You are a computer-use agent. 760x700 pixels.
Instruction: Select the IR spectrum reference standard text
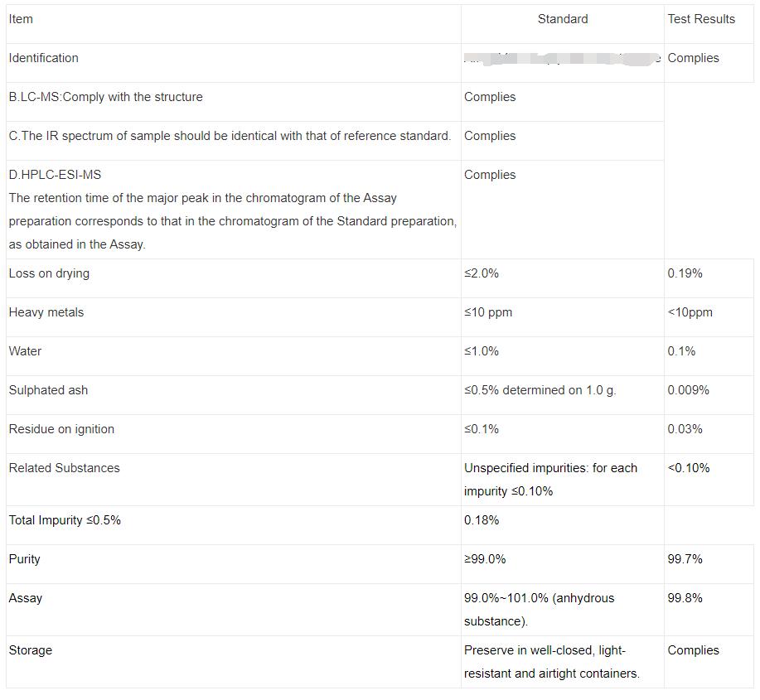(230, 136)
